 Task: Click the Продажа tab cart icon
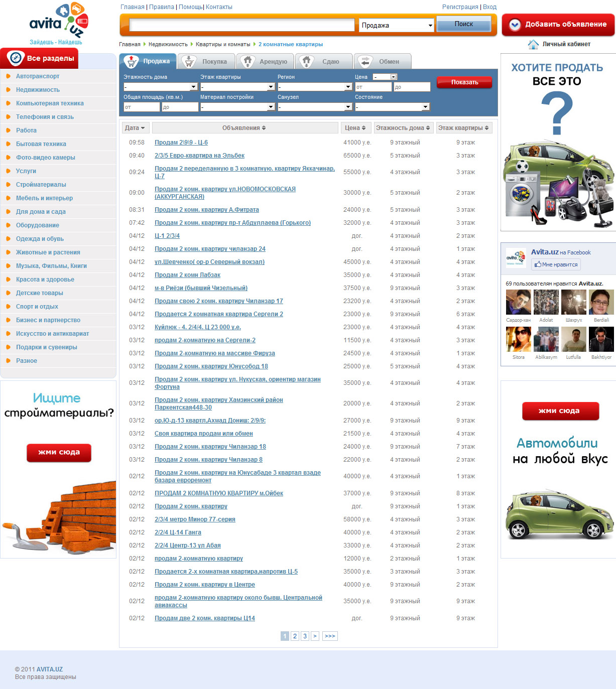pyautogui.click(x=132, y=61)
